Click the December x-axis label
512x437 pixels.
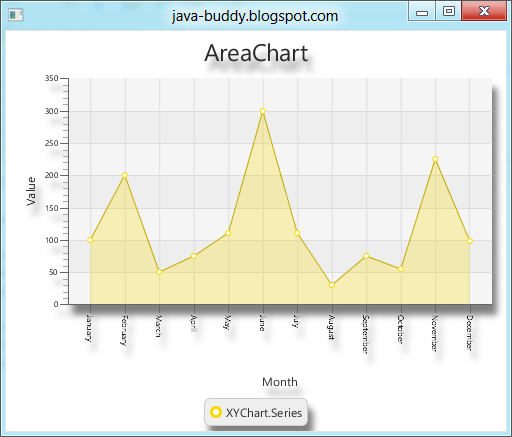469,332
